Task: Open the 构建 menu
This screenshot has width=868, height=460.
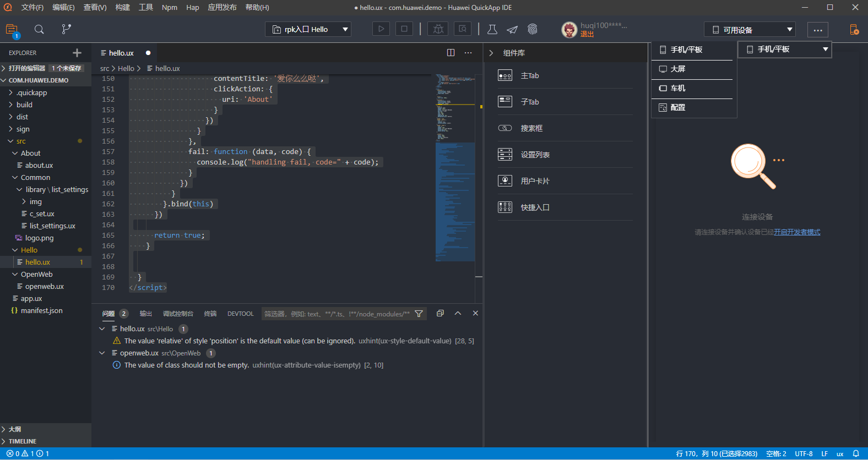Action: [x=123, y=7]
